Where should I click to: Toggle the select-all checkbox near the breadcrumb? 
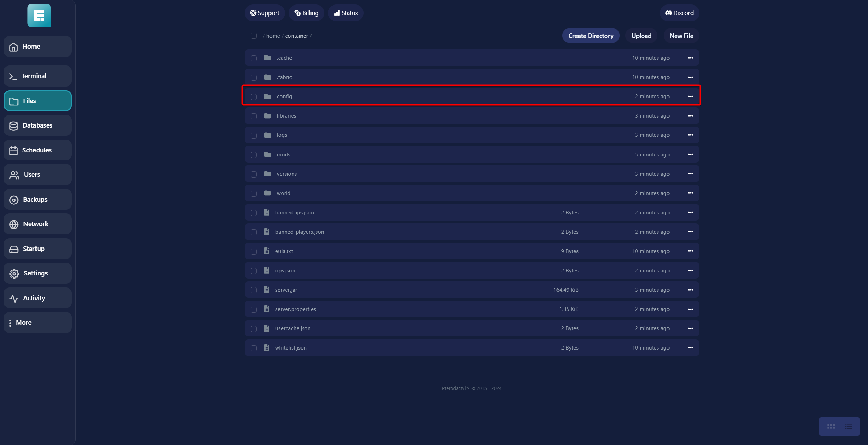(254, 36)
